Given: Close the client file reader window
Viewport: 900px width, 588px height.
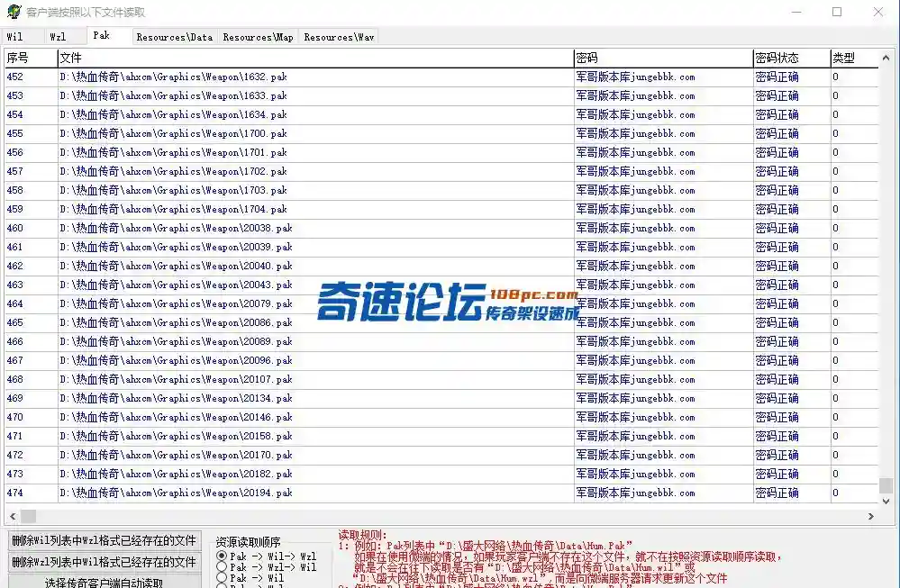Looking at the screenshot, I should coord(878,12).
